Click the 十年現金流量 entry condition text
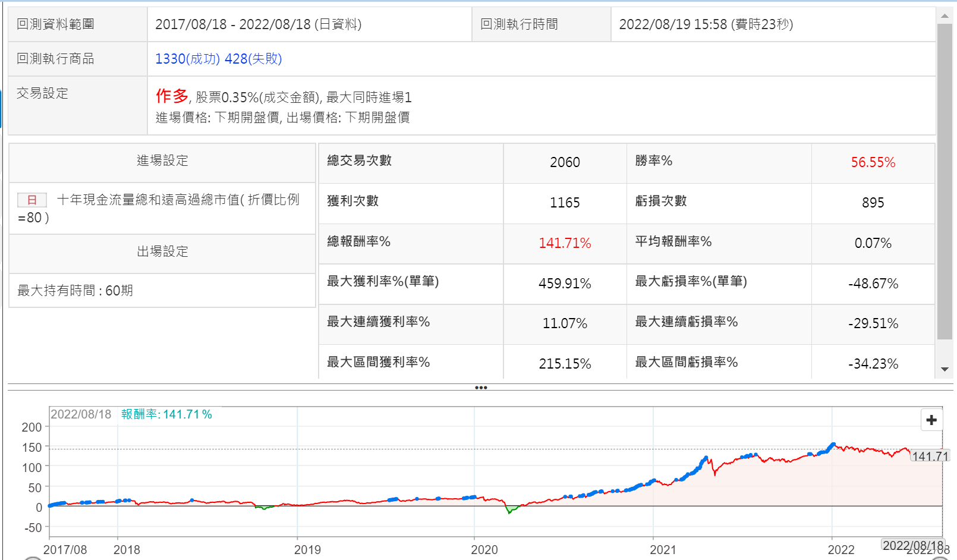The width and height of the screenshot is (957, 560). pos(178,200)
